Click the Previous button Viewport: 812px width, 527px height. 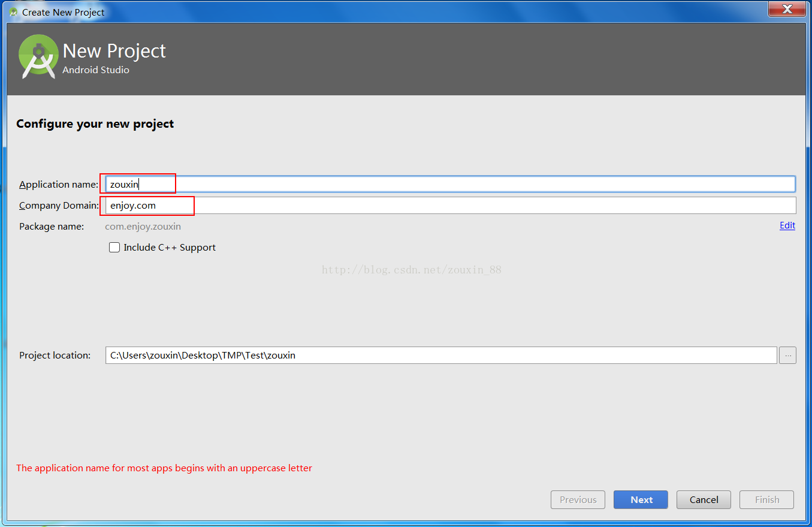(578, 499)
